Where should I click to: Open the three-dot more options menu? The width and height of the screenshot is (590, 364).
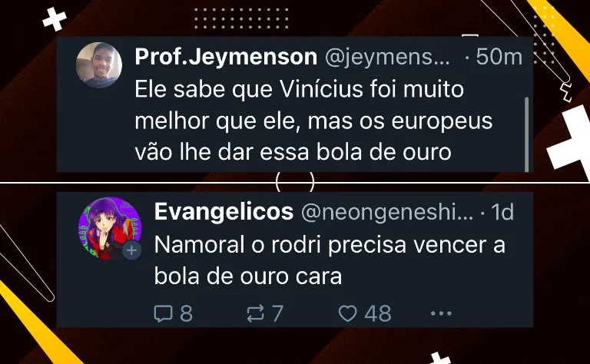coord(441,313)
